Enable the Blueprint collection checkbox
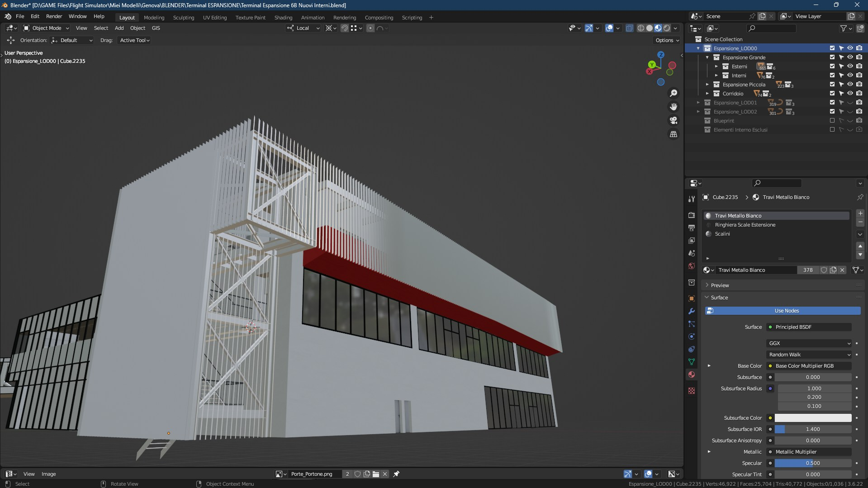 832,121
